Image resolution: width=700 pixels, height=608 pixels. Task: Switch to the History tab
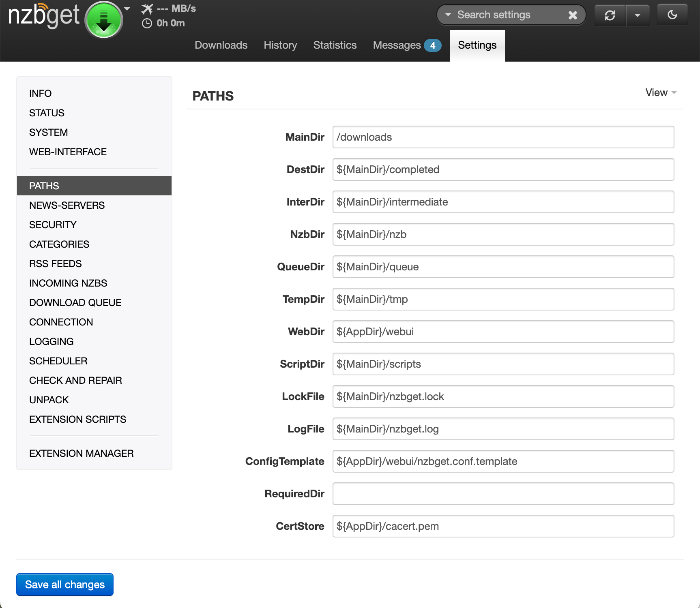click(280, 45)
